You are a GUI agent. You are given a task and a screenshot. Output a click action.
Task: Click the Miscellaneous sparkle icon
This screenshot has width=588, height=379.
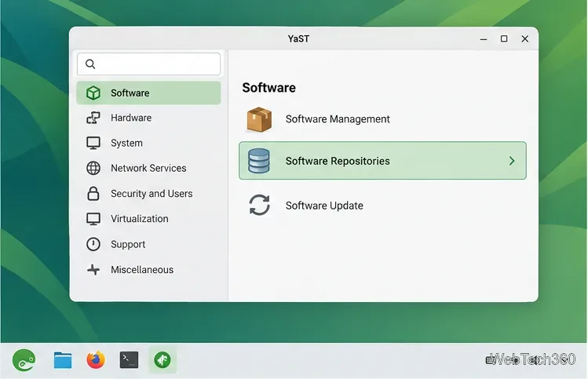pos(93,269)
